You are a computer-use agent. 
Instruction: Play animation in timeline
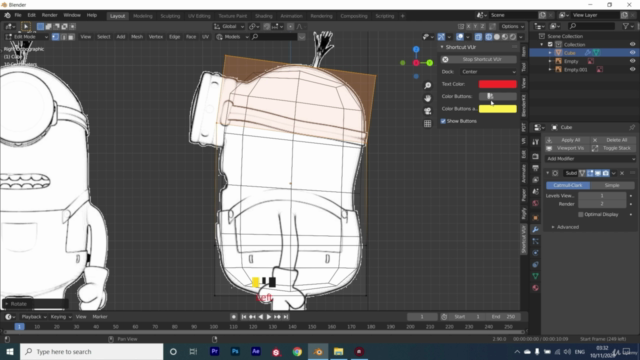coord(269,317)
